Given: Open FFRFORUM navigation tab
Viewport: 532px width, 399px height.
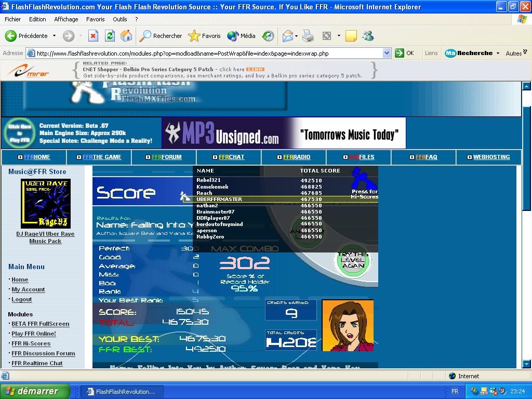Looking at the screenshot, I should 164,157.
